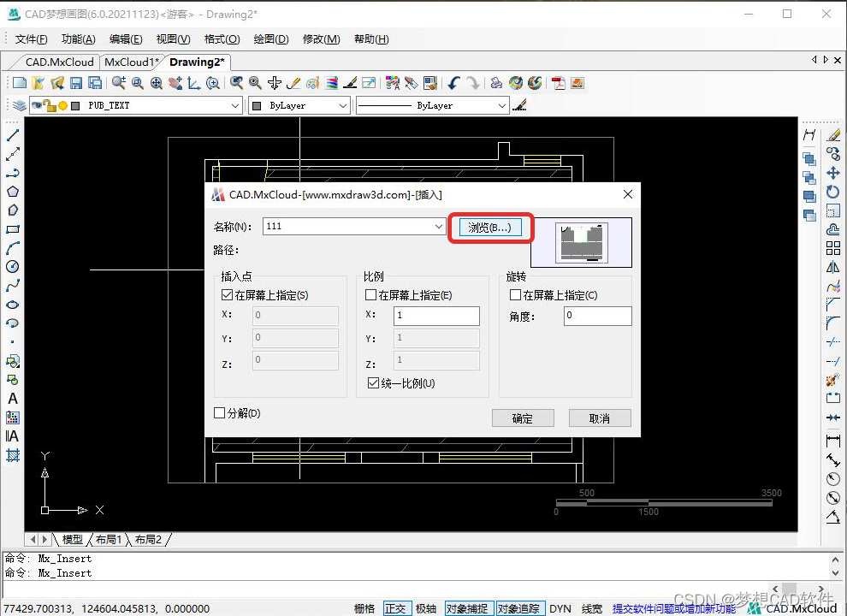The height and width of the screenshot is (616, 847).
Task: Enable scale specify on screen checkbox
Action: point(370,295)
